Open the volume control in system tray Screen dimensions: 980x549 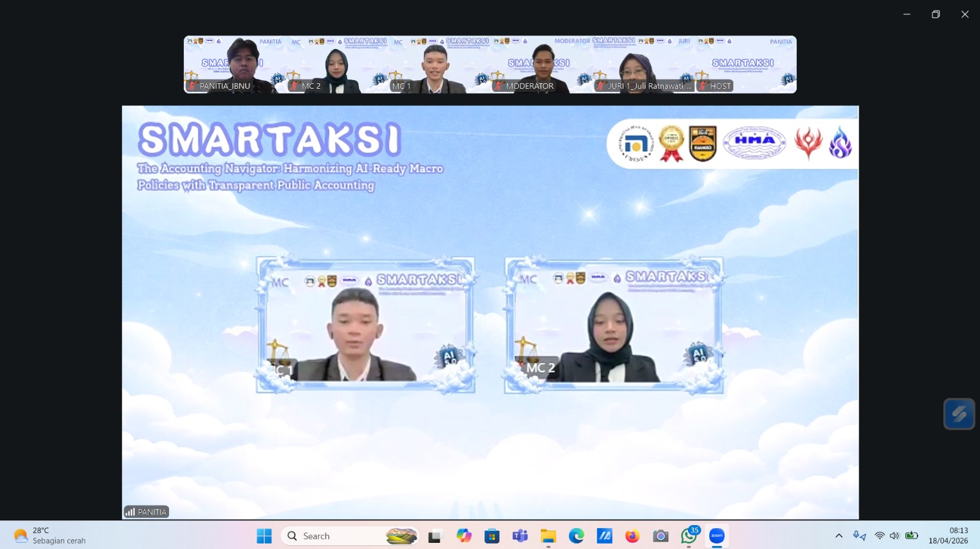point(894,536)
